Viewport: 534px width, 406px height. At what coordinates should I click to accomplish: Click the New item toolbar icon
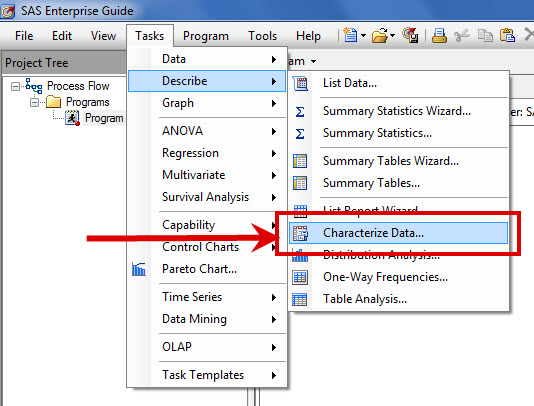pyautogui.click(x=350, y=35)
